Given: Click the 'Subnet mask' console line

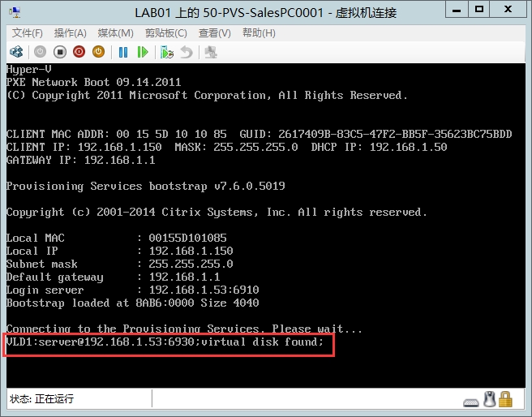Looking at the screenshot, I should [x=120, y=264].
